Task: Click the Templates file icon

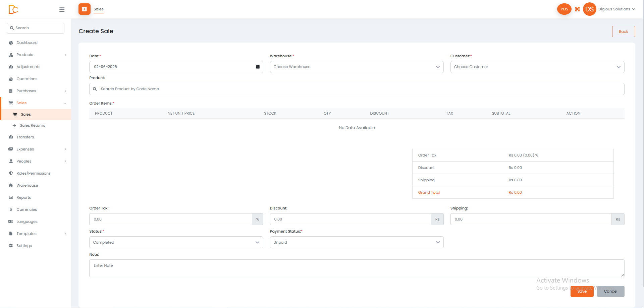Action: pyautogui.click(x=11, y=234)
